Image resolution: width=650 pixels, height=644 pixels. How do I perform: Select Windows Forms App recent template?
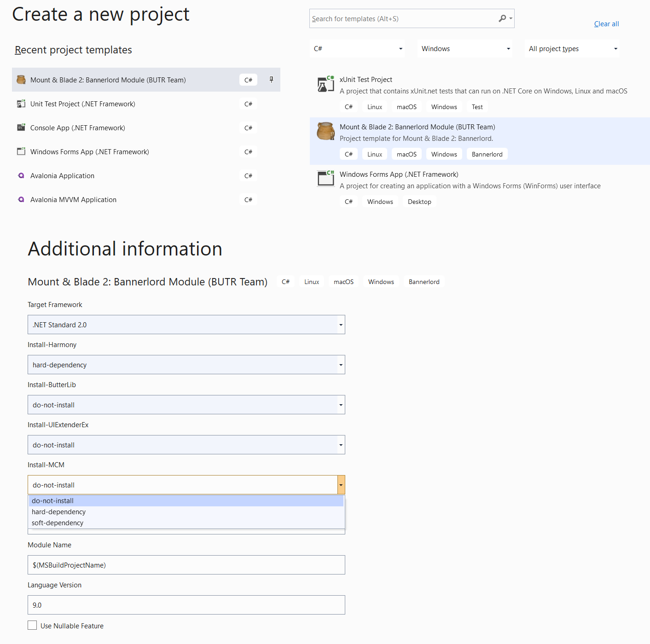[146, 151]
